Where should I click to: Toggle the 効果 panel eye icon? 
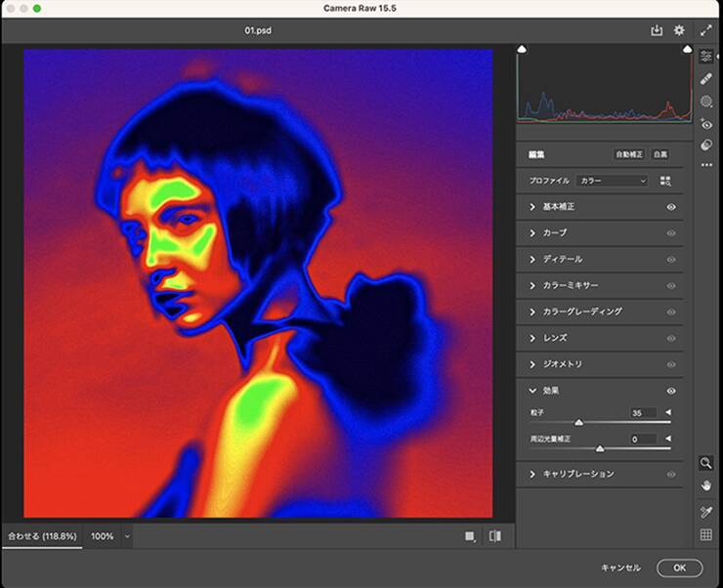point(671,391)
